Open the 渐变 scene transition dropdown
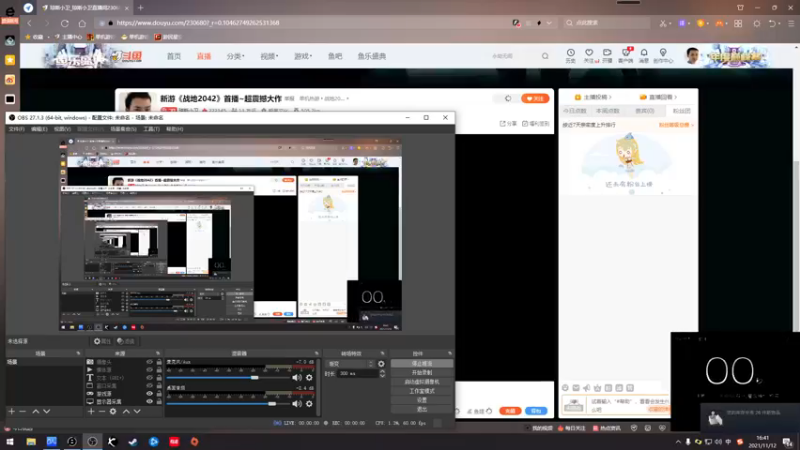Screen dimensions: 800x450 (350, 364)
